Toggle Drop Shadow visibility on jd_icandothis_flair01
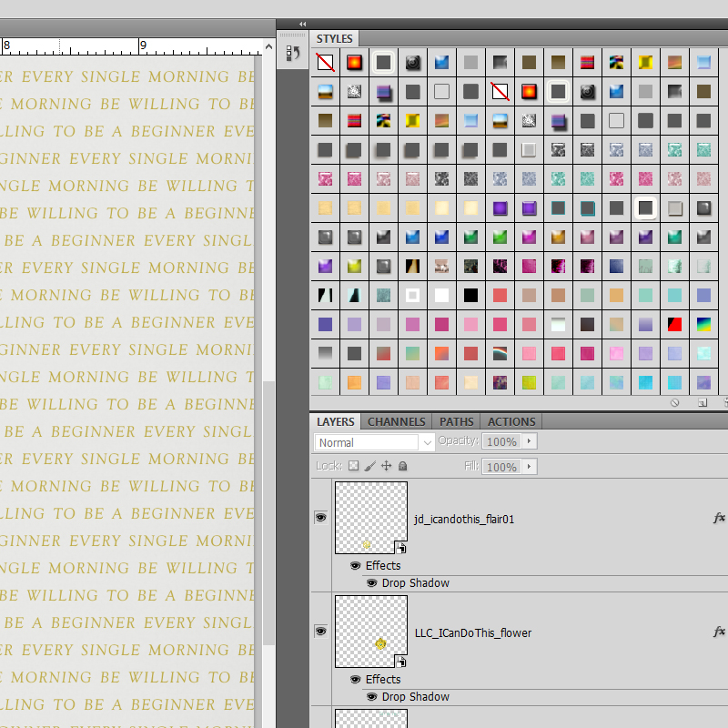Viewport: 728px width, 728px height. pos(372,583)
